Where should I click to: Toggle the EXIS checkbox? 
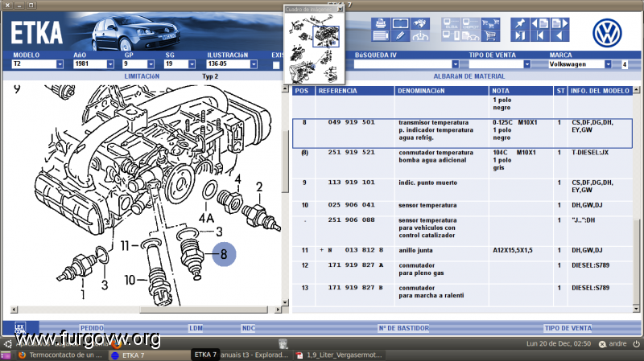[x=276, y=65]
